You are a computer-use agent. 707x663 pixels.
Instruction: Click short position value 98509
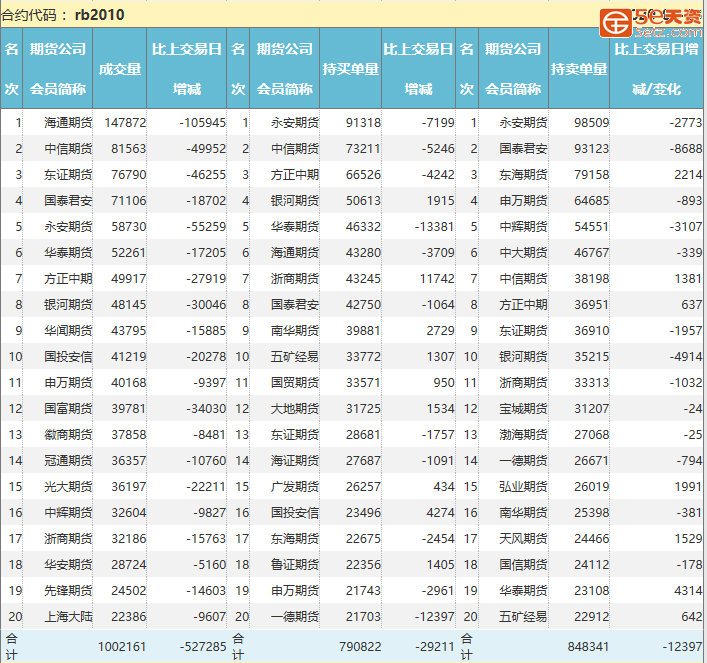tap(592, 123)
